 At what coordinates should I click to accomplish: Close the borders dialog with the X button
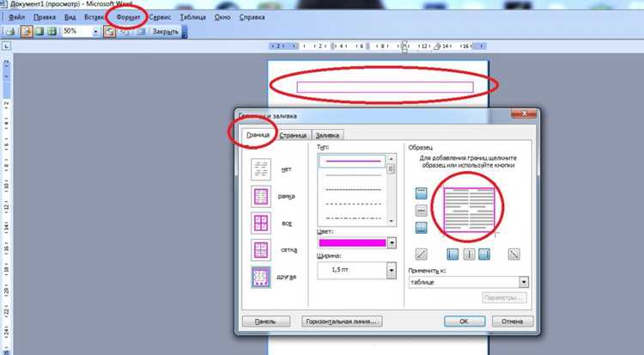coord(524,114)
